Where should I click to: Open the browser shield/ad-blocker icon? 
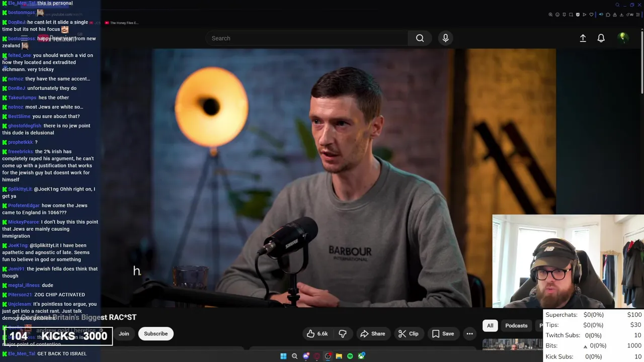[578, 15]
